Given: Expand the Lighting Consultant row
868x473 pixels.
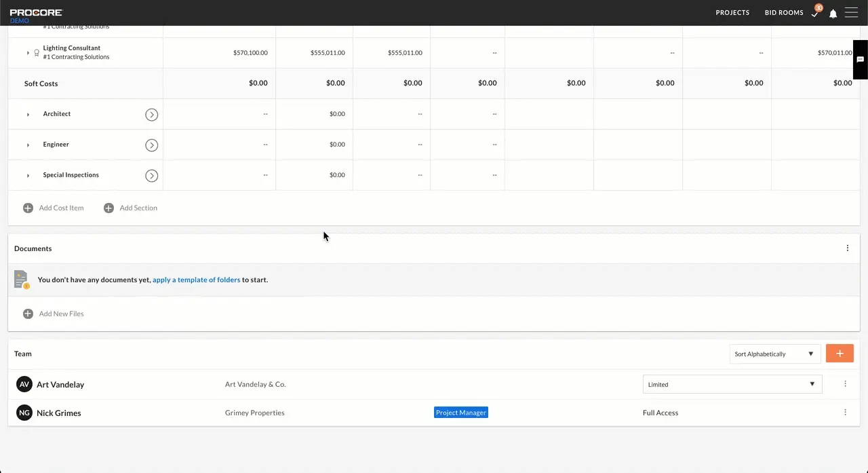Looking at the screenshot, I should point(28,53).
